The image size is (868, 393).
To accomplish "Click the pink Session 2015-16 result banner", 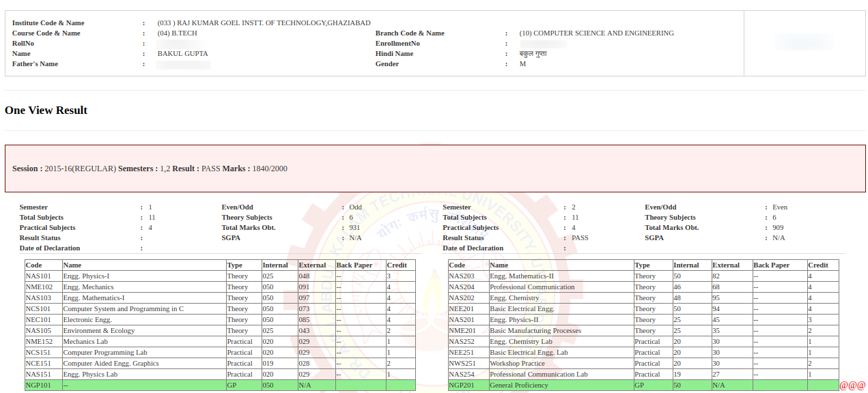I will coord(434,169).
